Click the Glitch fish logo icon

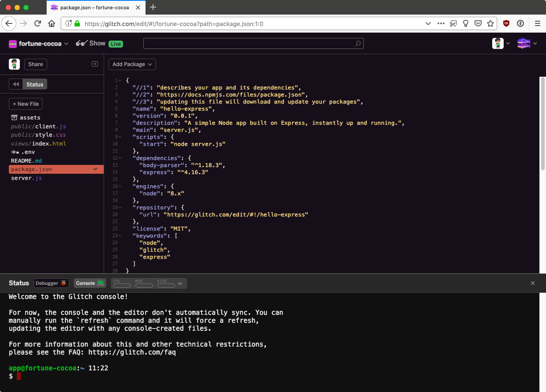[x=524, y=43]
